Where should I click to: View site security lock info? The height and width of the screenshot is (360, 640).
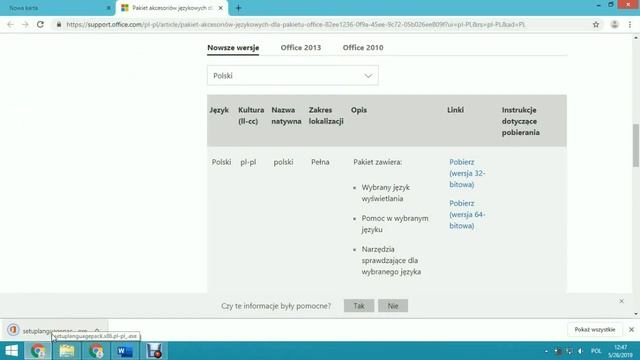[59, 24]
